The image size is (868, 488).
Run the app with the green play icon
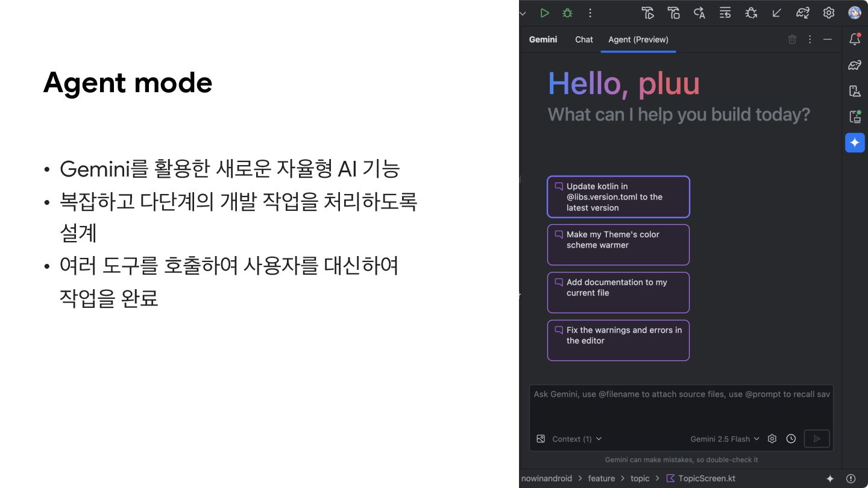tap(544, 13)
